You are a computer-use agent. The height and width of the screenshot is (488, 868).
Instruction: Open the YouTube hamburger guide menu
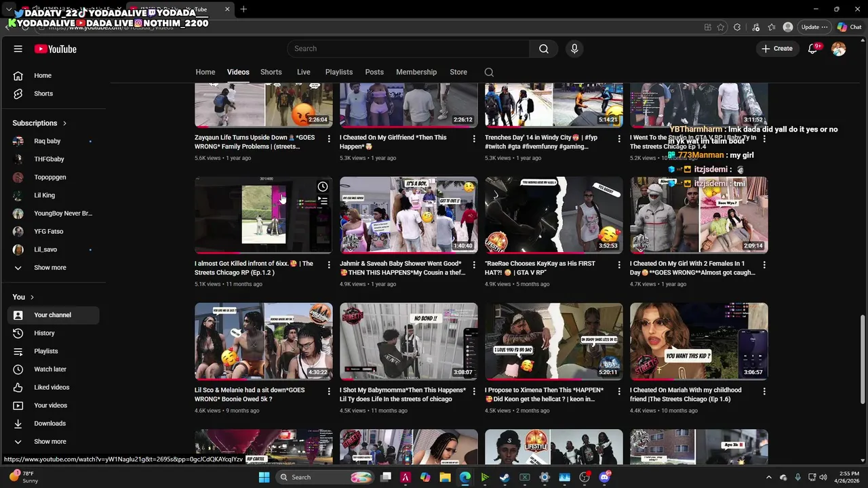(x=18, y=49)
